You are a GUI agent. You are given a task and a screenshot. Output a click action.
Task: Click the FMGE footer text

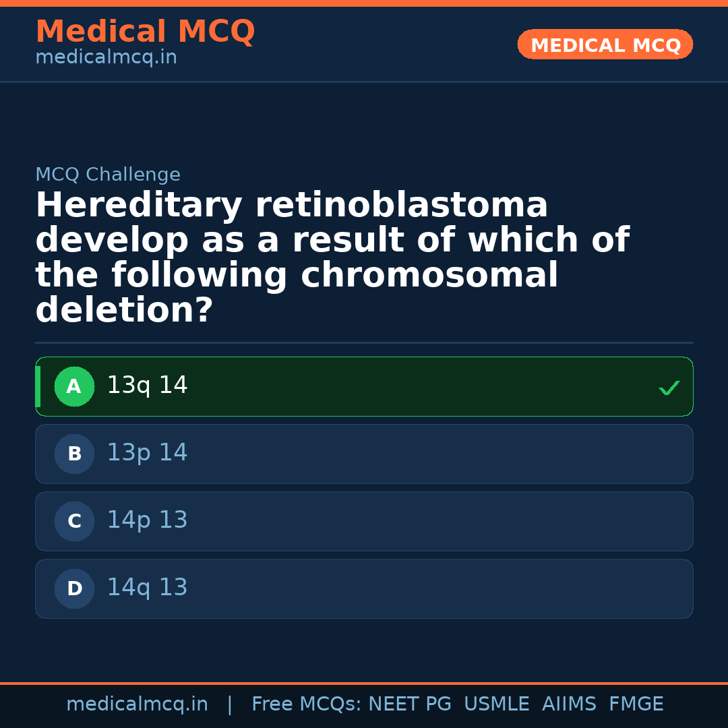(x=636, y=704)
